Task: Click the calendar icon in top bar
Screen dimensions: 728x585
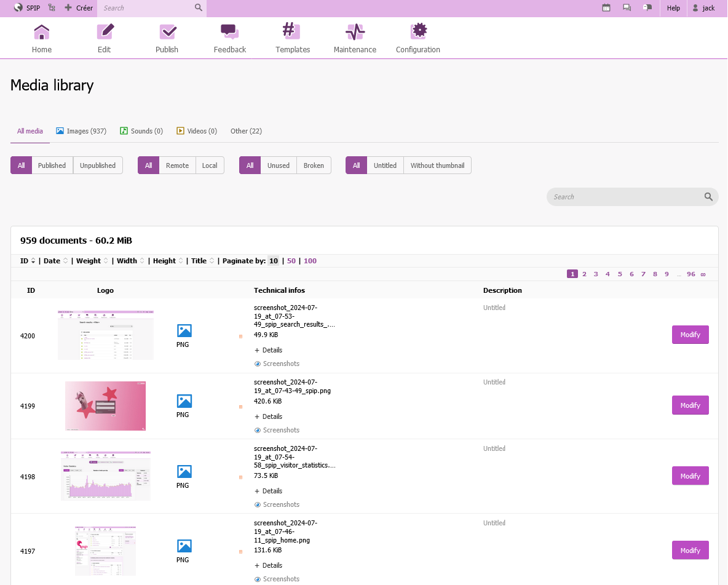Action: click(606, 8)
